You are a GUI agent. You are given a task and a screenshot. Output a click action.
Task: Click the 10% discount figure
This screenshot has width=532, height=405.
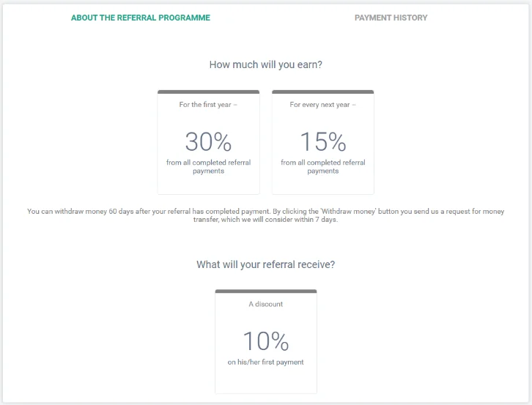(x=265, y=341)
